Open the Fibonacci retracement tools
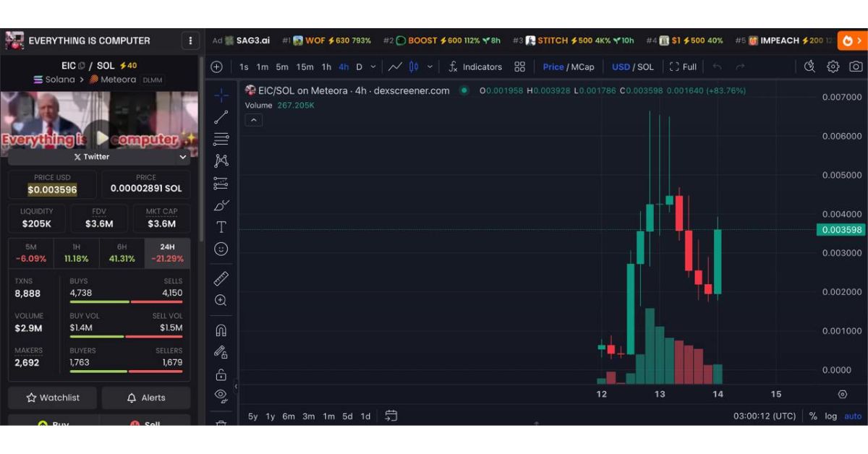Image resolution: width=868 pixels, height=454 pixels. tap(221, 139)
